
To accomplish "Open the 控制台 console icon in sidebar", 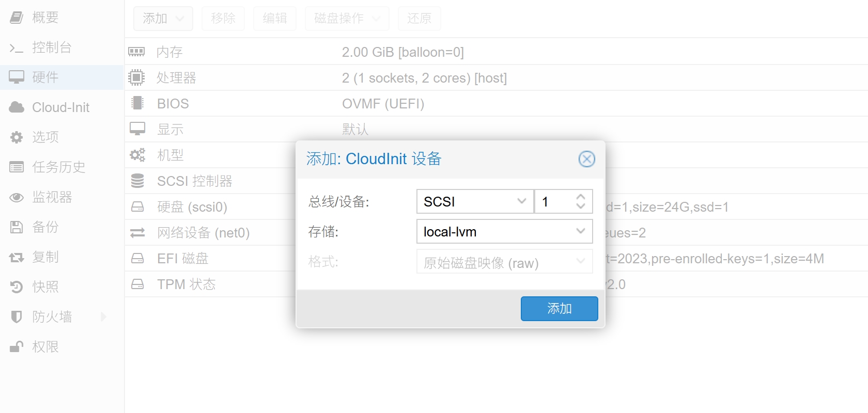I will 17,48.
